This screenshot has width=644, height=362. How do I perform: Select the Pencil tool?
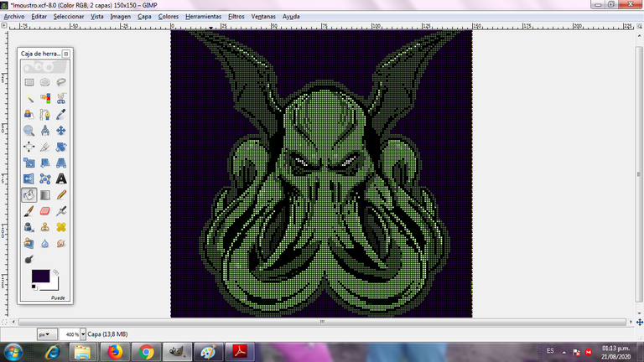60,195
